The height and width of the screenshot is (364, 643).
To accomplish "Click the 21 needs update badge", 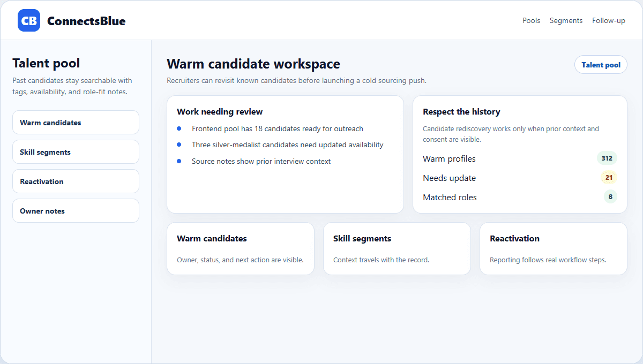I will coord(609,177).
